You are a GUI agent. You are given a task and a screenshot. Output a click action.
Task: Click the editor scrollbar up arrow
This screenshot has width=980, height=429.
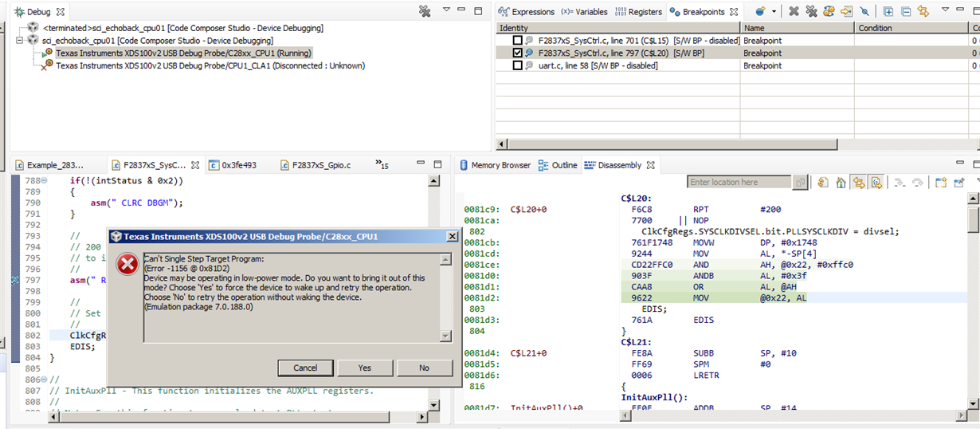tap(434, 181)
